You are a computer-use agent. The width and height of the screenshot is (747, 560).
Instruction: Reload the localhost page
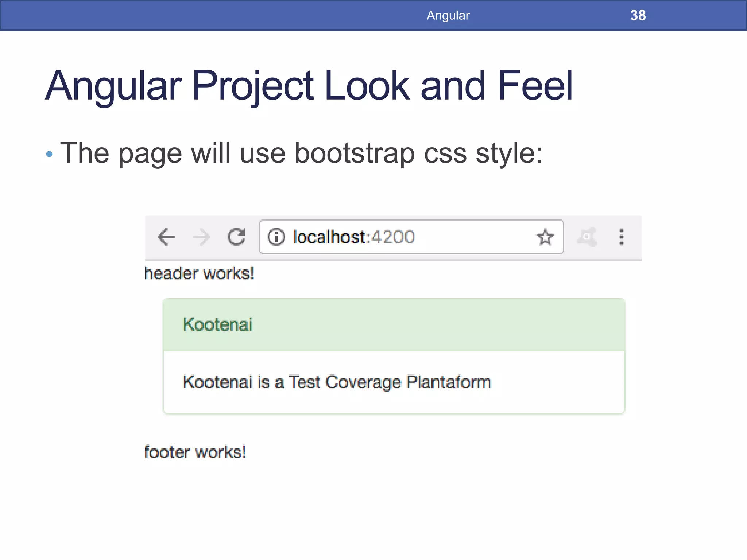tap(236, 237)
